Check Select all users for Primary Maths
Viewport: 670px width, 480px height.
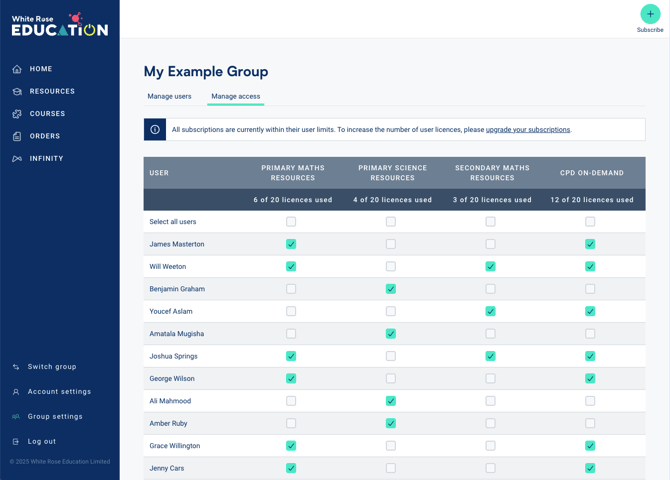(x=291, y=221)
